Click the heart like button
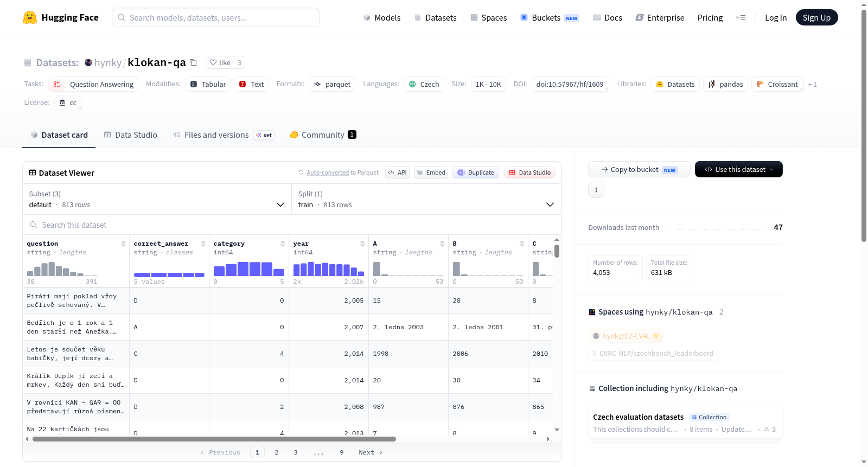The height and width of the screenshot is (467, 868). [220, 62]
